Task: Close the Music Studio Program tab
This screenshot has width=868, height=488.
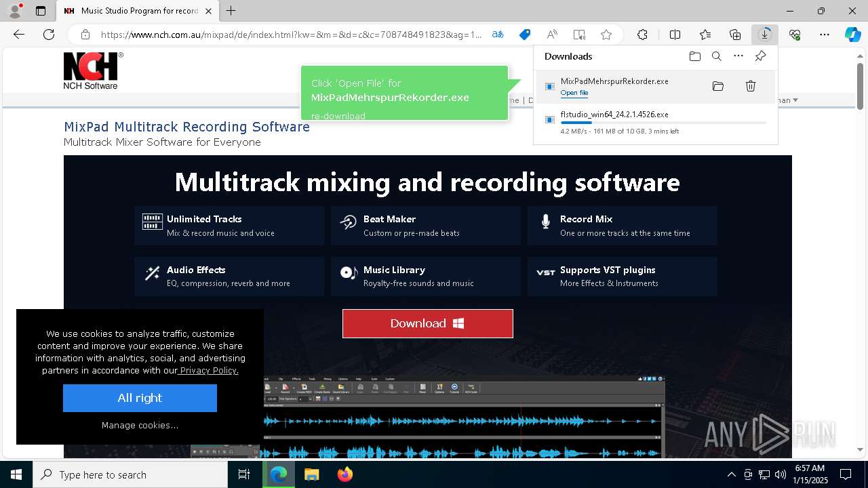Action: (208, 11)
